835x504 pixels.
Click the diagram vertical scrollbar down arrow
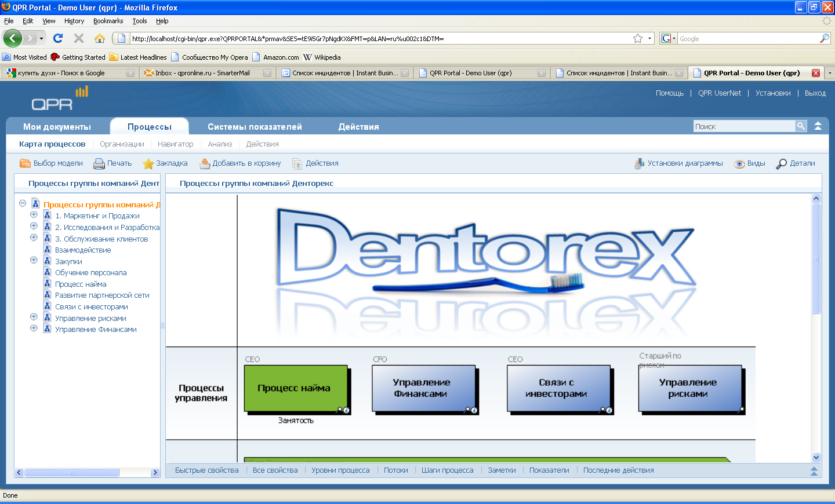click(x=816, y=457)
